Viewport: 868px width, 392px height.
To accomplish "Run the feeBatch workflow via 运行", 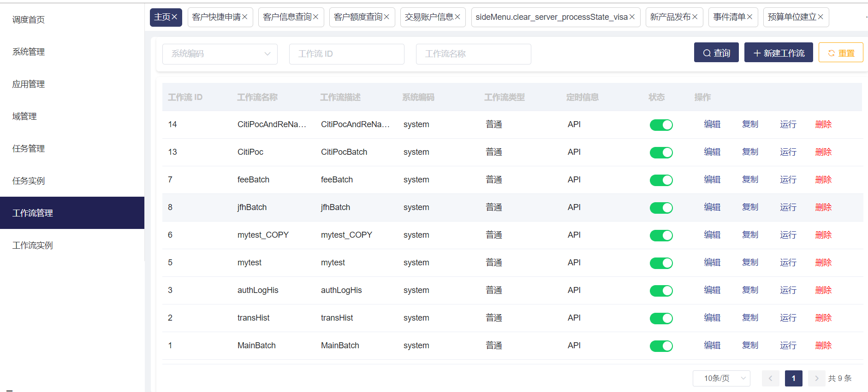I will pos(788,180).
